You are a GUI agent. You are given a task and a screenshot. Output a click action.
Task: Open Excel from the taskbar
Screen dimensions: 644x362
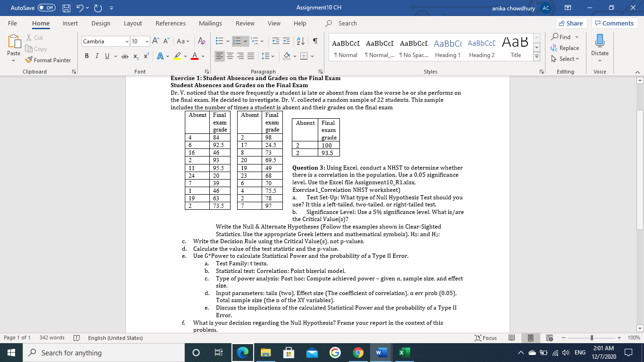tap(403, 352)
